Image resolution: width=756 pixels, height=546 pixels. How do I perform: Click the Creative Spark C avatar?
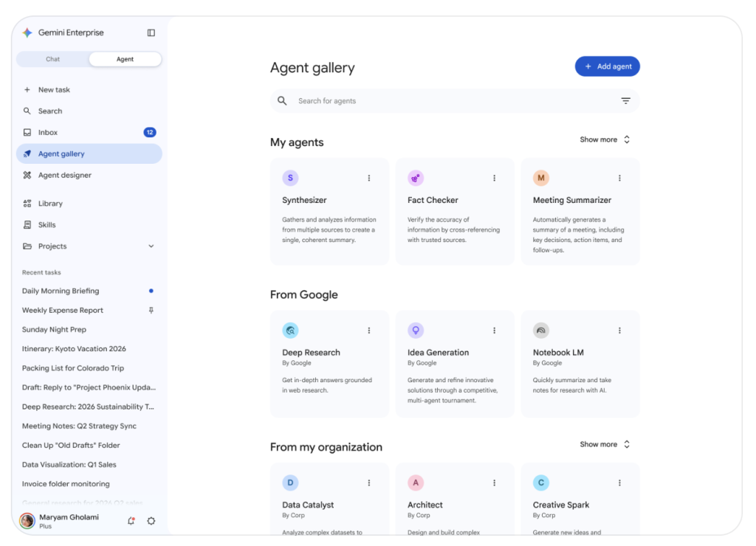541,483
